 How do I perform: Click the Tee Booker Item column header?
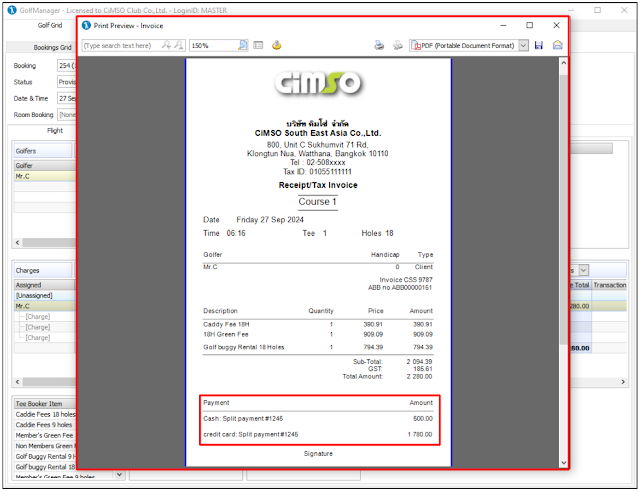pos(45,404)
